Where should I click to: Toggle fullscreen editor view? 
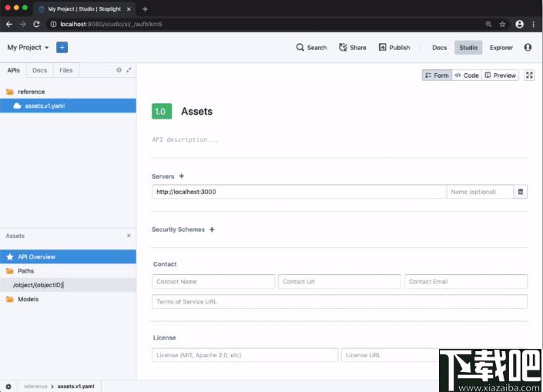(529, 75)
